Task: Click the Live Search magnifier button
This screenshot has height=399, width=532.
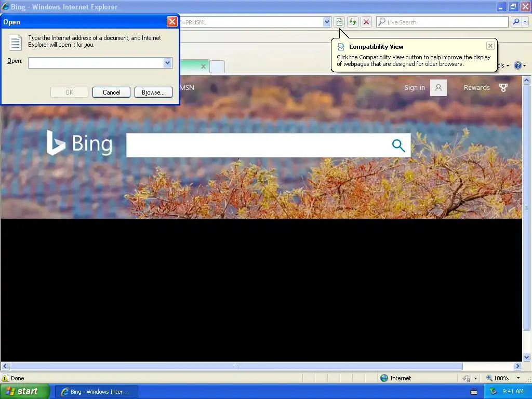Action: pyautogui.click(x=516, y=22)
